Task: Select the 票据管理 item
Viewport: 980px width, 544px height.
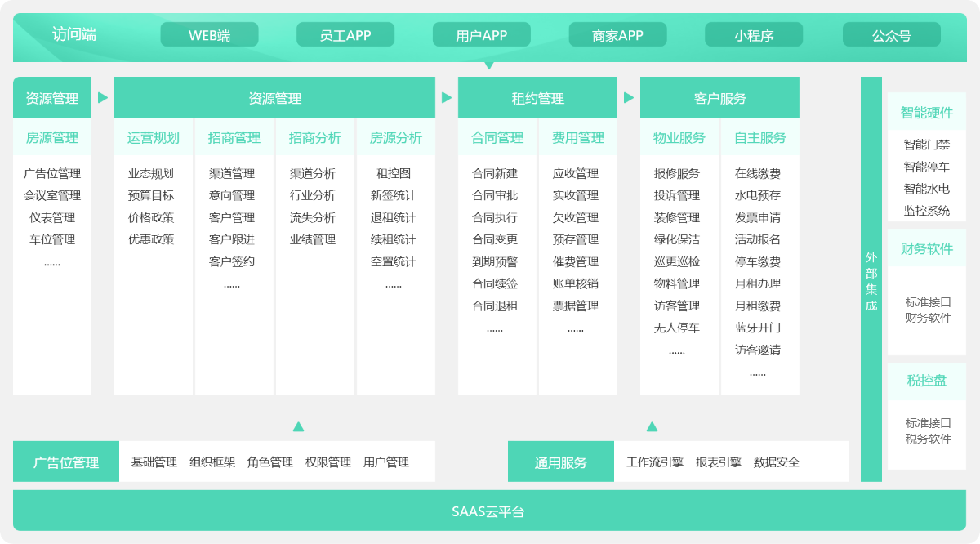Action: pyautogui.click(x=576, y=305)
